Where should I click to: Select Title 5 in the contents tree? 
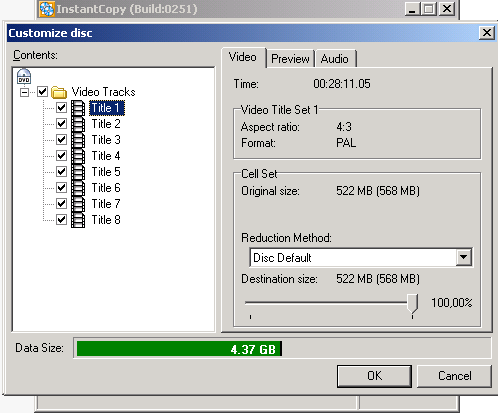tap(106, 172)
